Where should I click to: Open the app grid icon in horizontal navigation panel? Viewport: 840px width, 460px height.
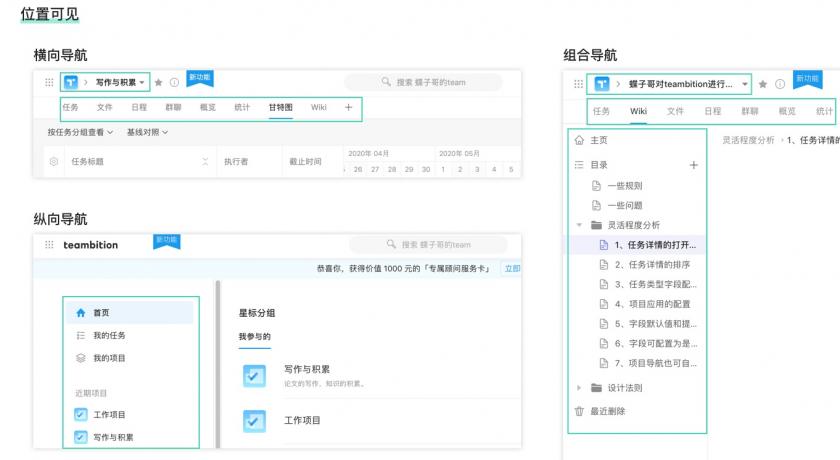pos(49,82)
